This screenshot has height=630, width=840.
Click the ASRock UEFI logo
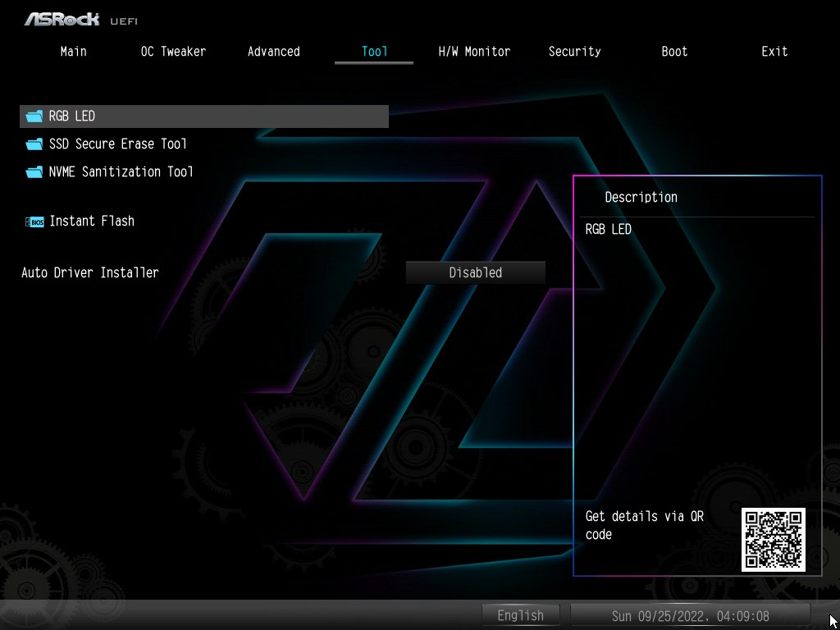80,20
